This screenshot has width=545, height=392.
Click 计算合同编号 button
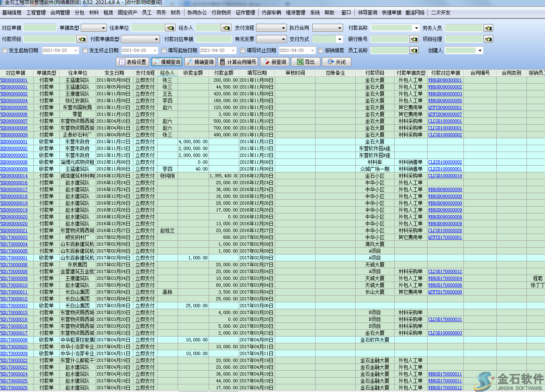coord(238,62)
